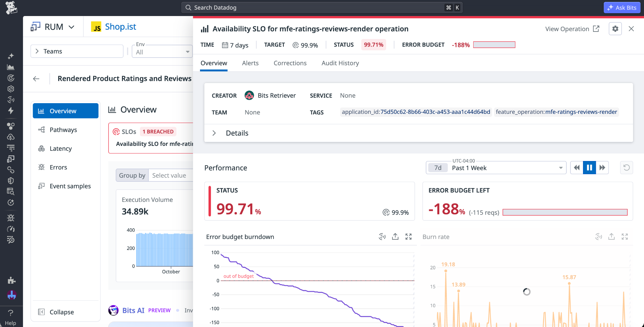Viewport: 644px width, 327px height.
Task: Click the Datadog logo home icon
Action: click(x=11, y=8)
